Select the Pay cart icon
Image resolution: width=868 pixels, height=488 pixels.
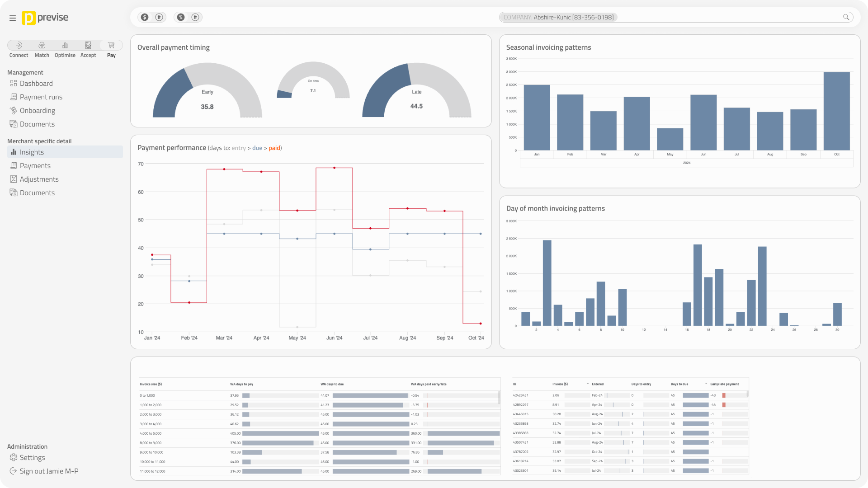(111, 45)
